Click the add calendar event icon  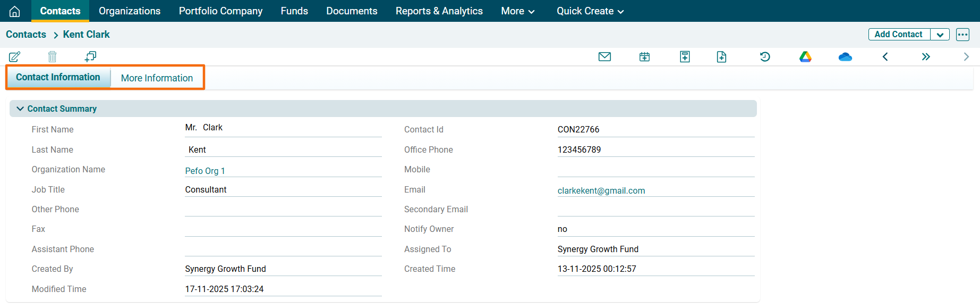(644, 57)
